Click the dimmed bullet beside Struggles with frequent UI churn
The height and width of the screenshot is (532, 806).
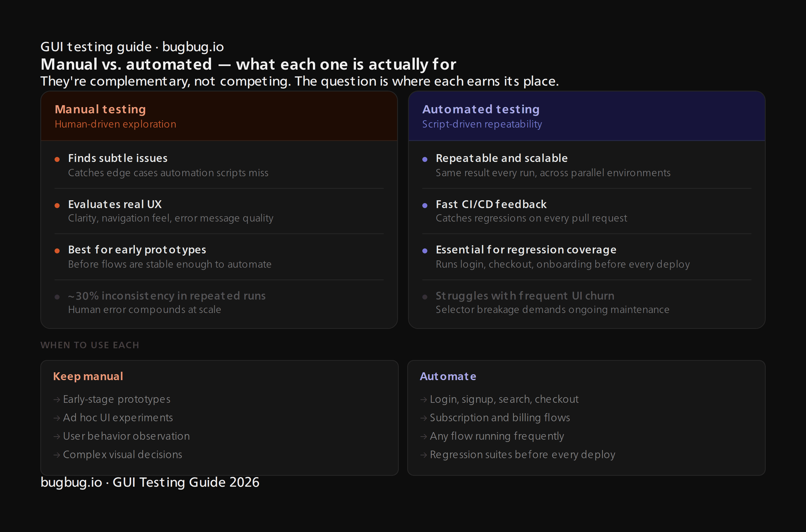[x=426, y=296]
